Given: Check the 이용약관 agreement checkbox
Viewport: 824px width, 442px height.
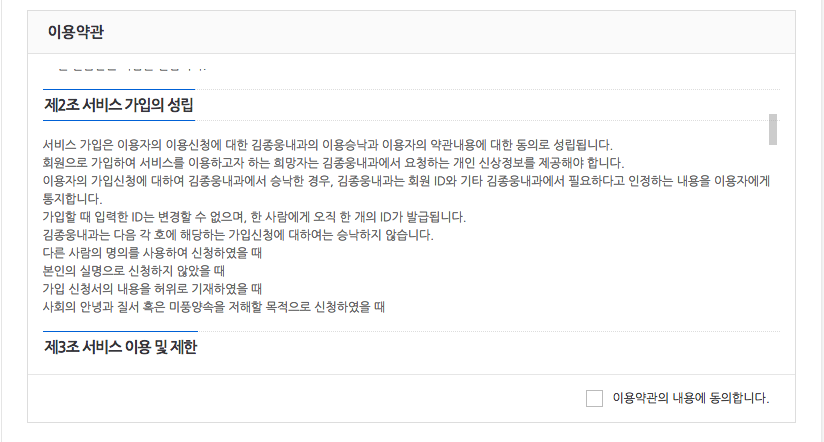Looking at the screenshot, I should pyautogui.click(x=594, y=398).
